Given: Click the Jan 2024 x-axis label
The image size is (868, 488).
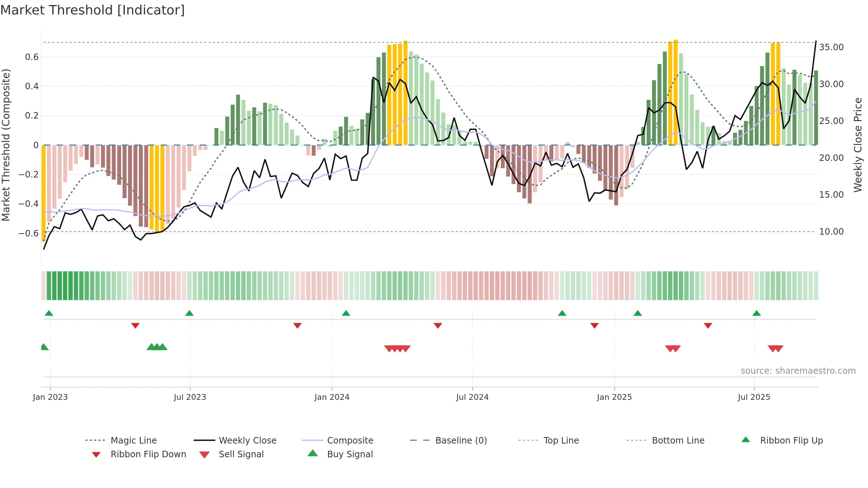Looking at the screenshot, I should coord(332,397).
